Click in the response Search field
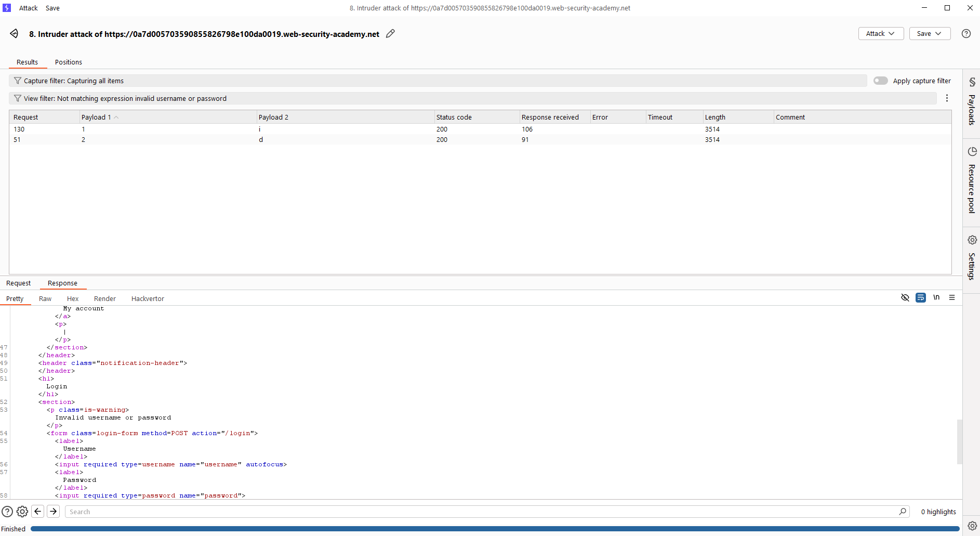Screen dimensions: 980x536 pyautogui.click(x=483, y=512)
